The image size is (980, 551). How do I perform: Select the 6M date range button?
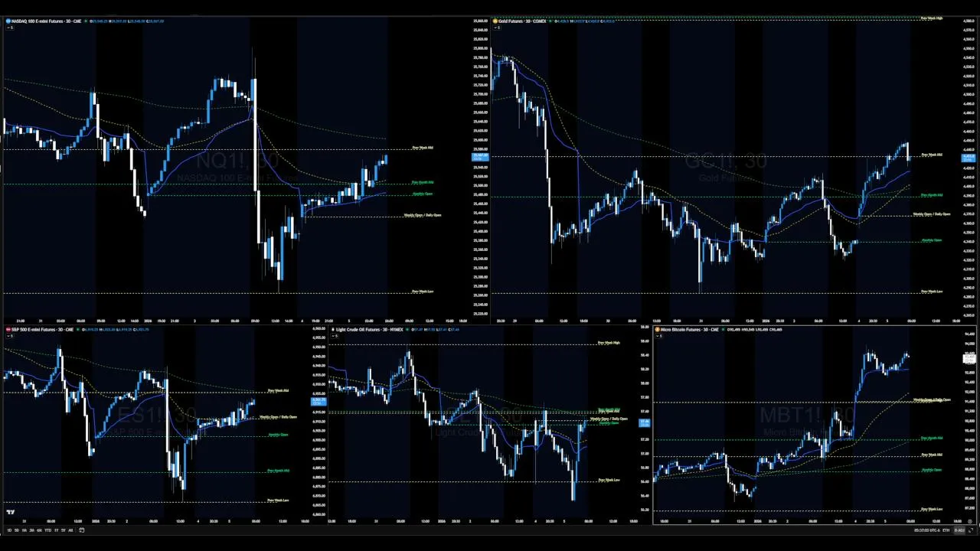click(x=39, y=530)
